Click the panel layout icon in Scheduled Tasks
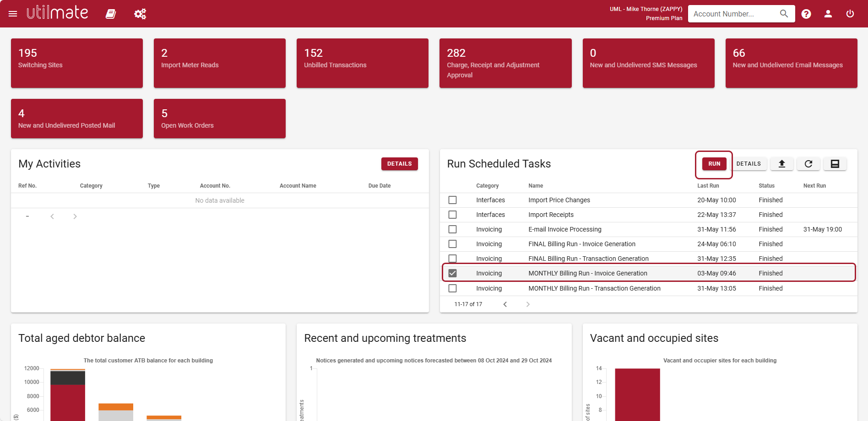The height and width of the screenshot is (421, 868). click(x=835, y=164)
